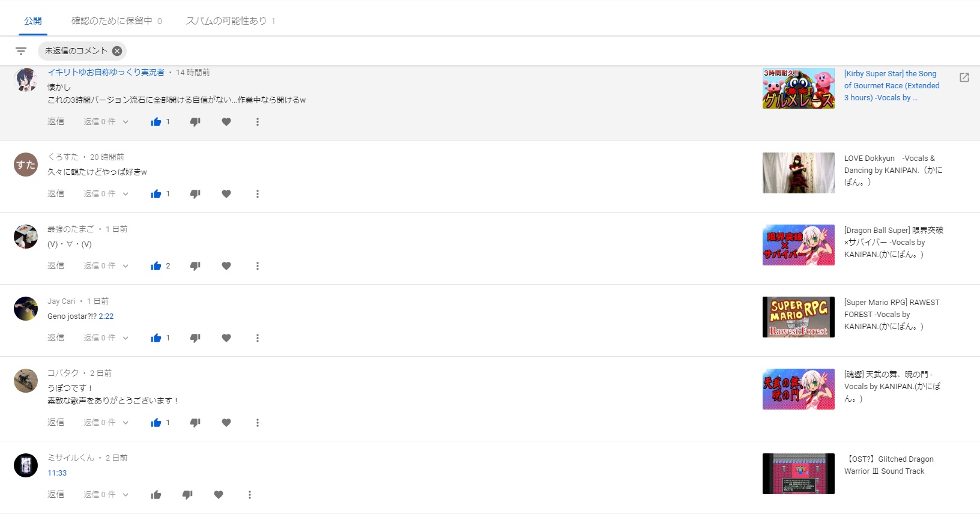Click 返信 to reply to 最強のたまご
980x517 pixels.
tap(56, 265)
